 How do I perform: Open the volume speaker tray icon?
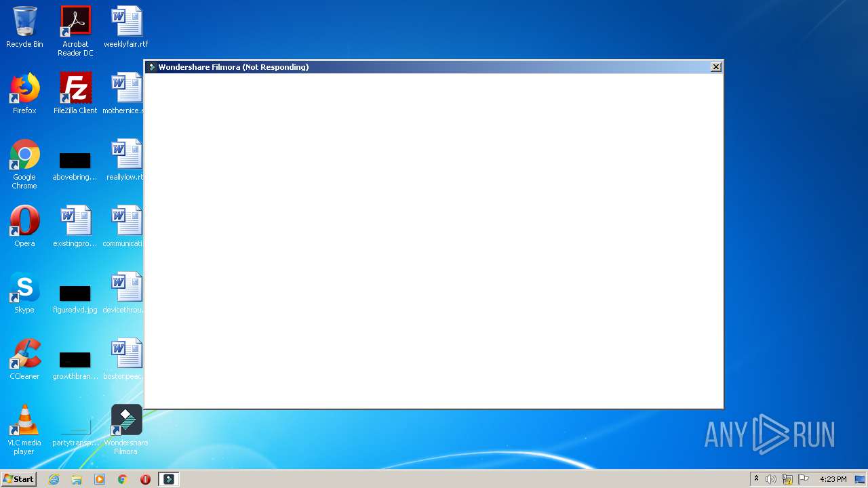click(x=771, y=479)
